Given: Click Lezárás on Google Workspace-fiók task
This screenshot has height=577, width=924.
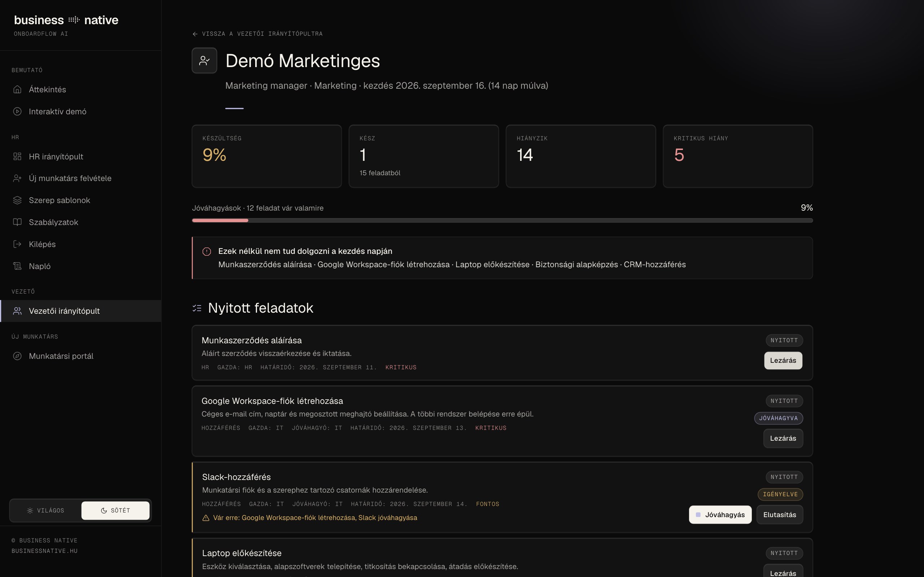Looking at the screenshot, I should [783, 439].
